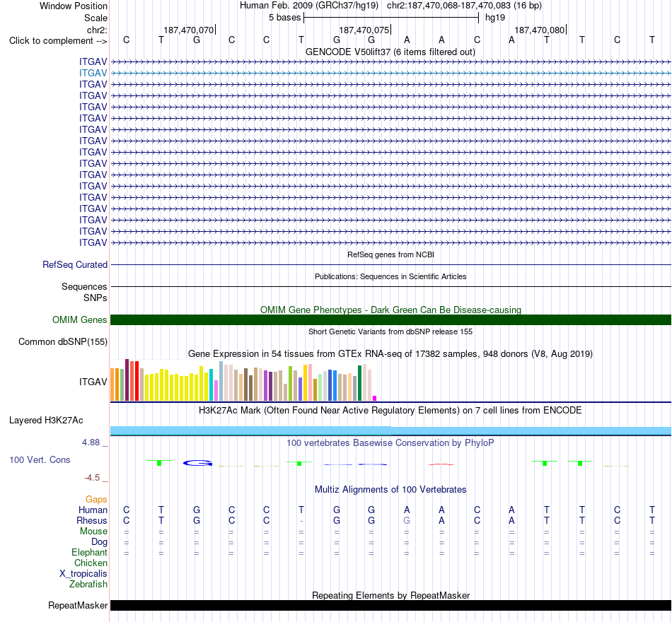Click the Chicken species label
Image resolution: width=672 pixels, height=622 pixels.
[91, 563]
